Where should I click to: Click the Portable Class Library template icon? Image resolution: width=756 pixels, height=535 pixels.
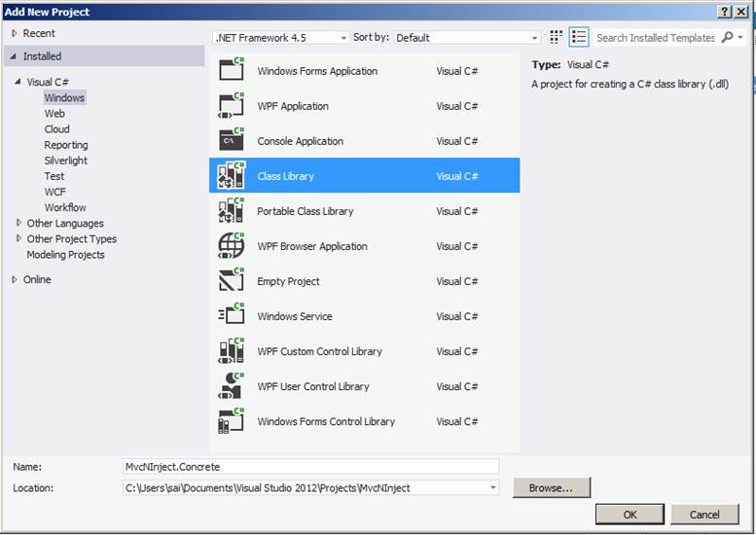click(x=232, y=210)
